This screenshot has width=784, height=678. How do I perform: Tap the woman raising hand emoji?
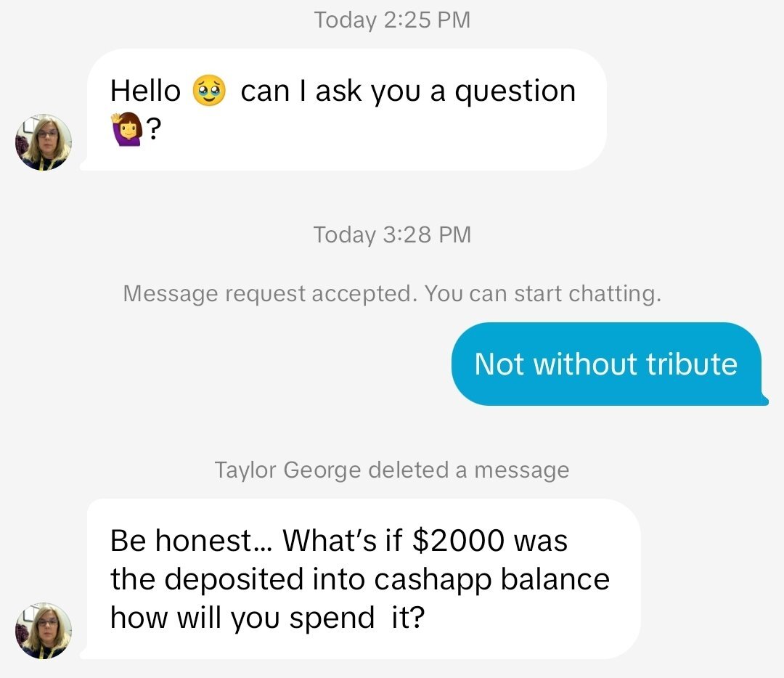click(x=126, y=129)
